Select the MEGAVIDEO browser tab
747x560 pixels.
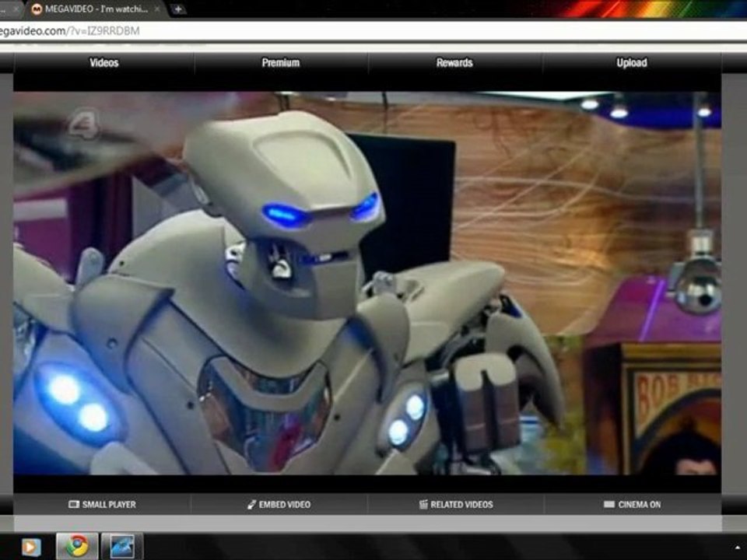pyautogui.click(x=95, y=9)
